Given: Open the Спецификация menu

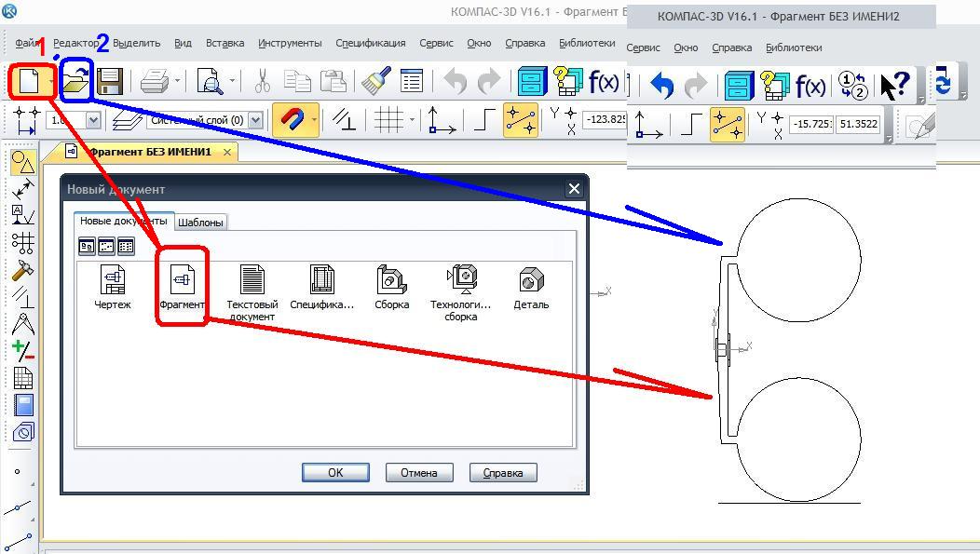Looking at the screenshot, I should pos(371,43).
